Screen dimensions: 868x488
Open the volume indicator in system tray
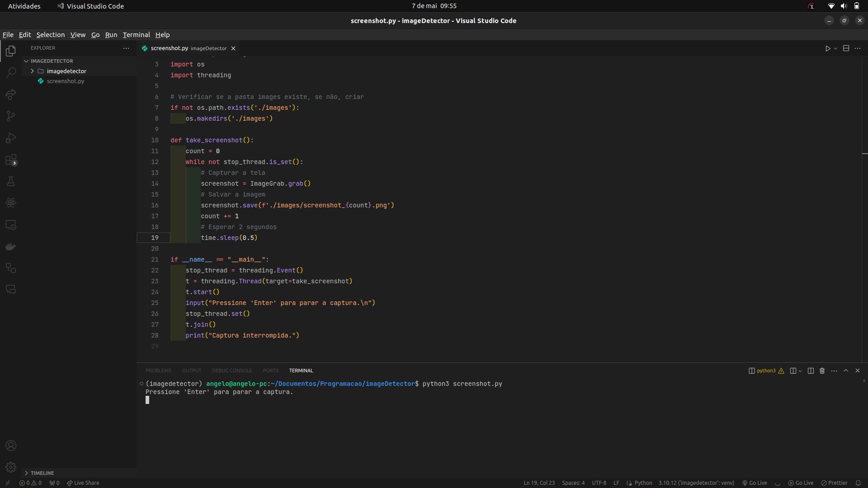pos(844,6)
